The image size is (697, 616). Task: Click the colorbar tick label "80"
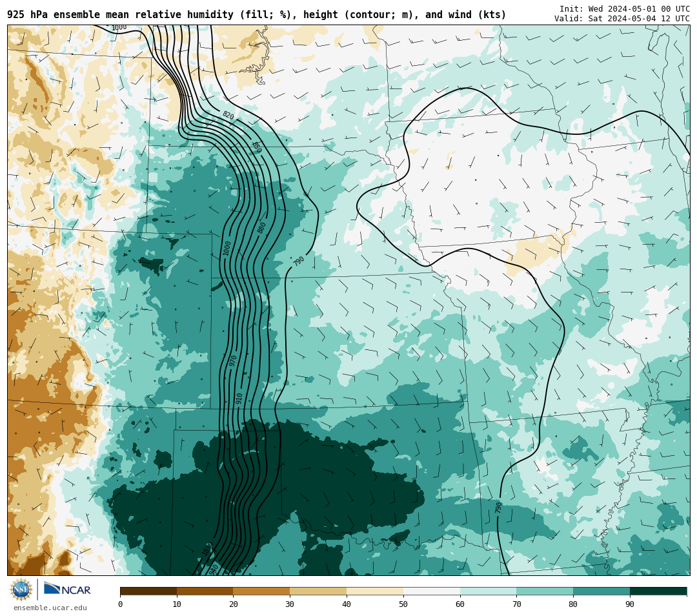(573, 604)
